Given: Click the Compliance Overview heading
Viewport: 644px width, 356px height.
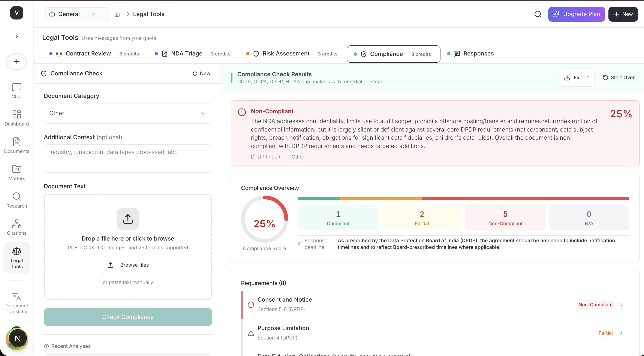Looking at the screenshot, I should pyautogui.click(x=270, y=188).
